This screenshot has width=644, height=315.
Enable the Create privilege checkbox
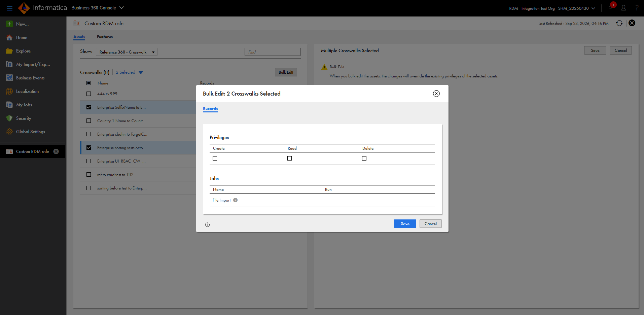click(215, 158)
